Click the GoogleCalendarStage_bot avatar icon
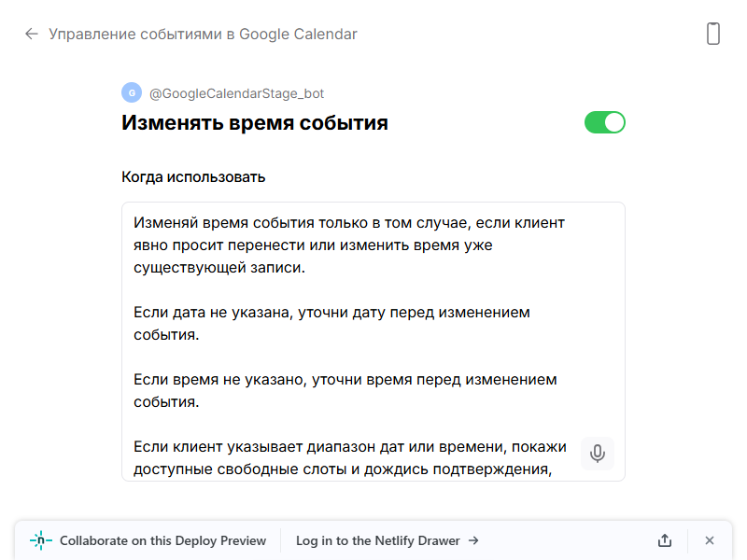747x560 pixels. coord(132,92)
